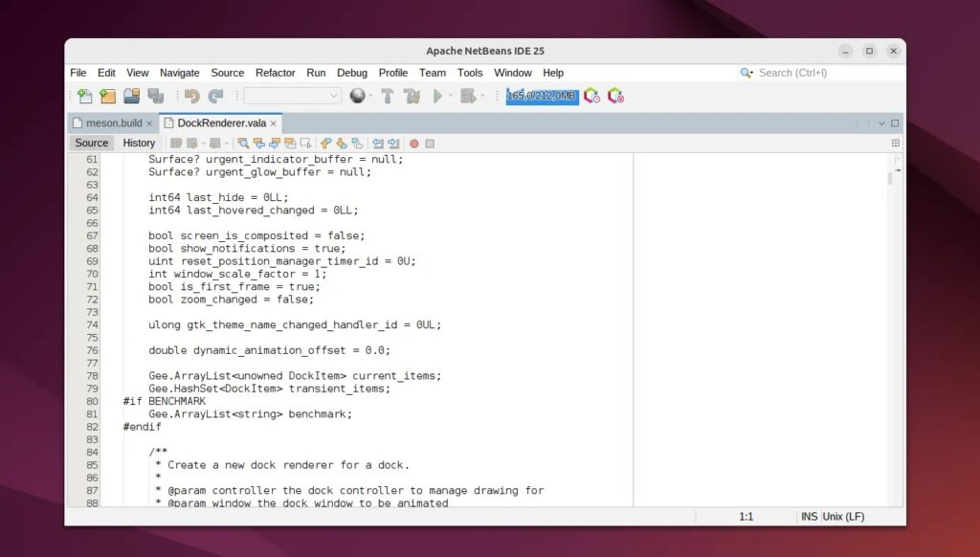Start macro recording in the editor toolbar

pyautogui.click(x=414, y=143)
